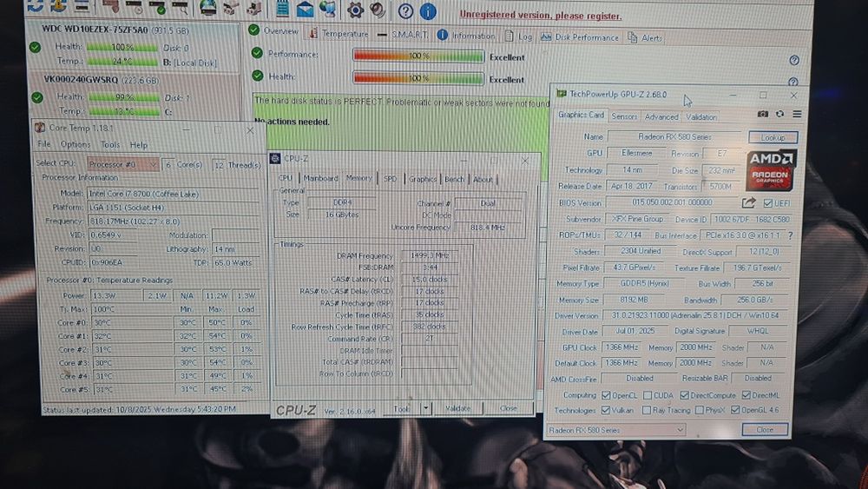Click the question mark beside Bus Interface
The width and height of the screenshot is (868, 489).
(x=790, y=235)
